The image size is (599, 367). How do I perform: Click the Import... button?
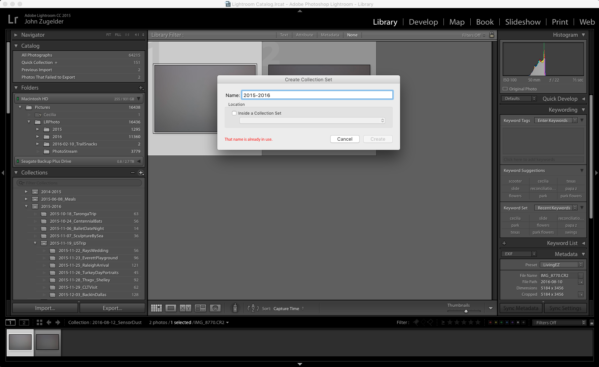pos(45,308)
